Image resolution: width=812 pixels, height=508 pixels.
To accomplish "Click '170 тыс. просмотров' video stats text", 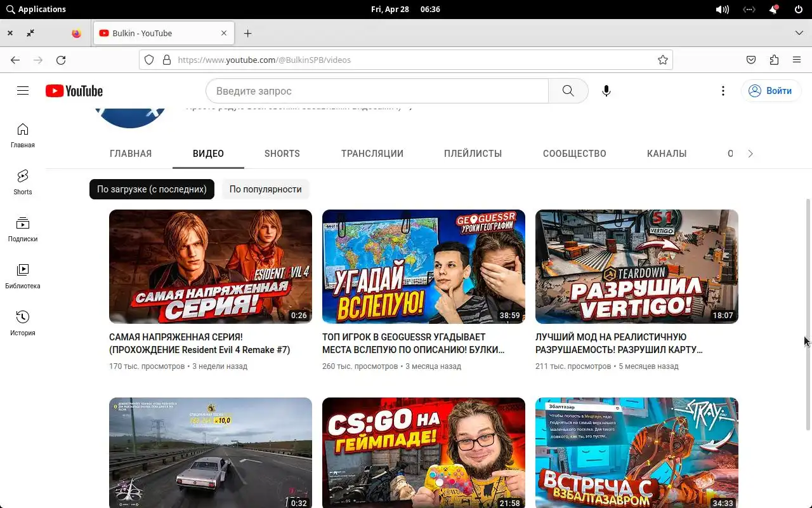I will click(147, 366).
